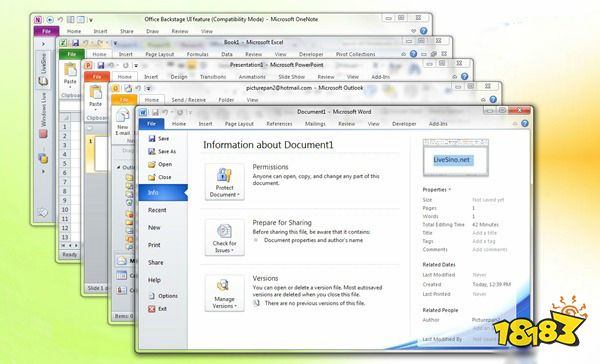The image size is (600, 364).
Task: Click Excel window's blue Help icon
Action: point(413,54)
